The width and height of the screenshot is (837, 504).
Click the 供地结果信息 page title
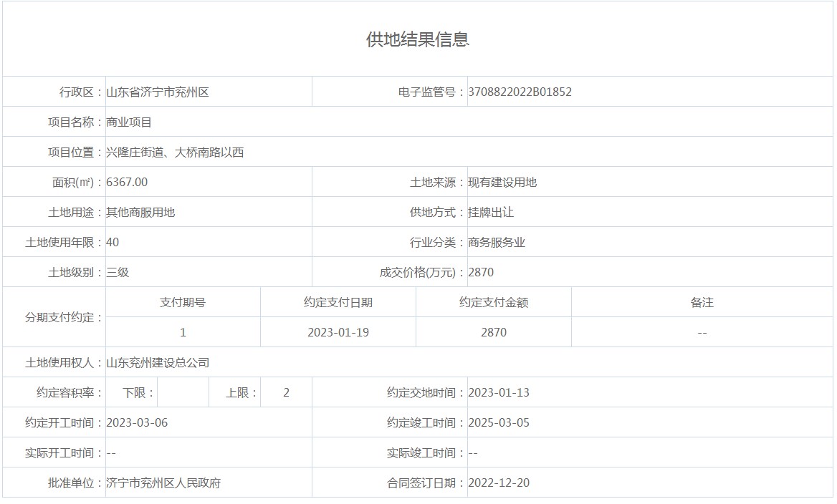[418, 39]
